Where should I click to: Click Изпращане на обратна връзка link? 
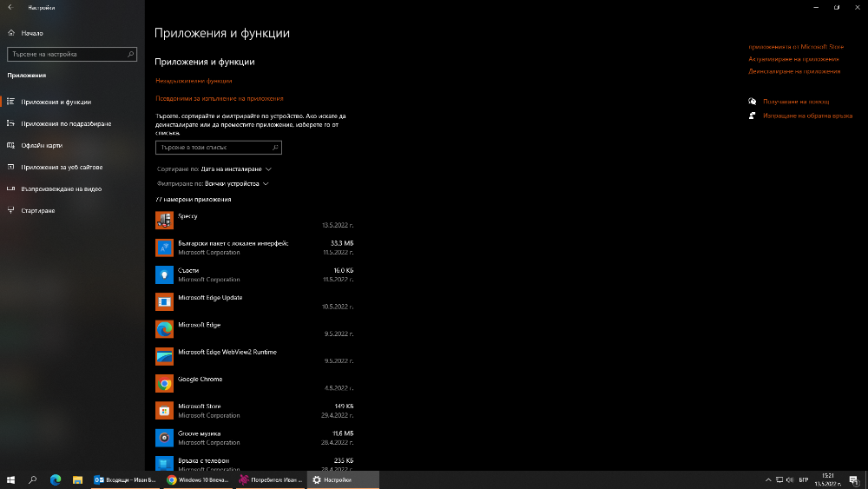(807, 116)
